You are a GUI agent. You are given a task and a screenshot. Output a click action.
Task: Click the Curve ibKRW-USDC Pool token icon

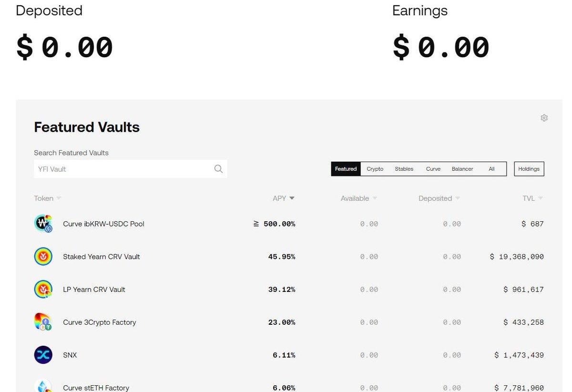pos(43,224)
